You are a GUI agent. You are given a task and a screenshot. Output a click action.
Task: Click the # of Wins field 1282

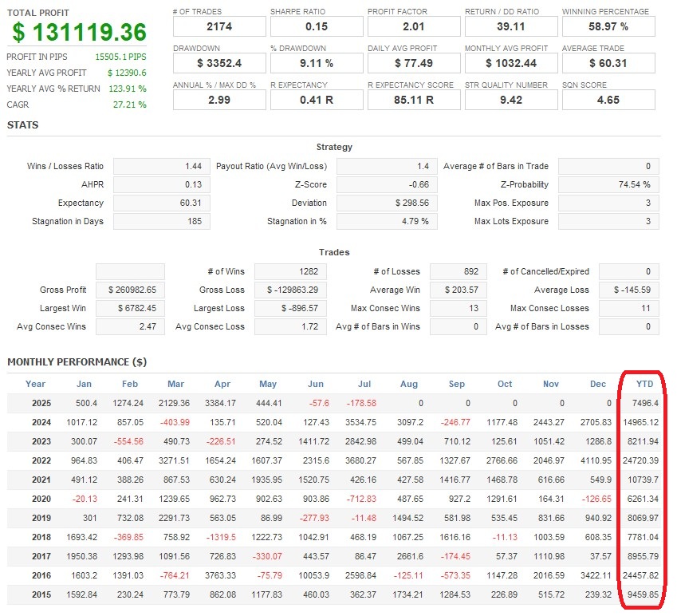290,272
